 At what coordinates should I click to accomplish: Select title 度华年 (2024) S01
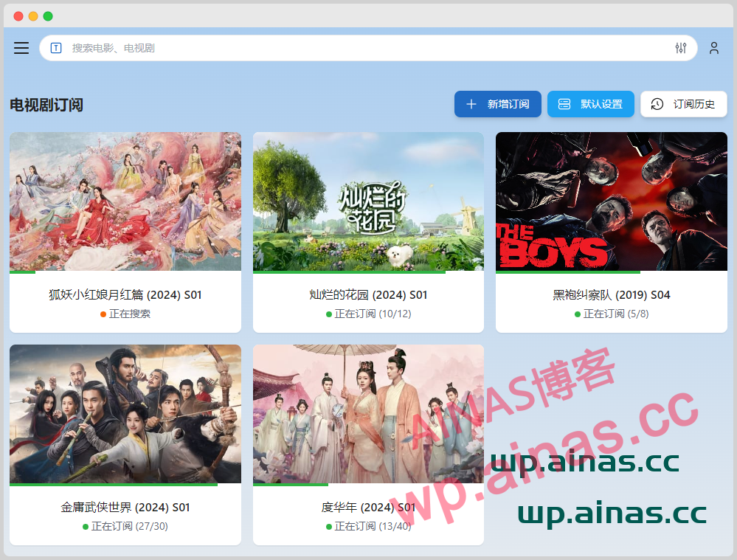tap(369, 508)
